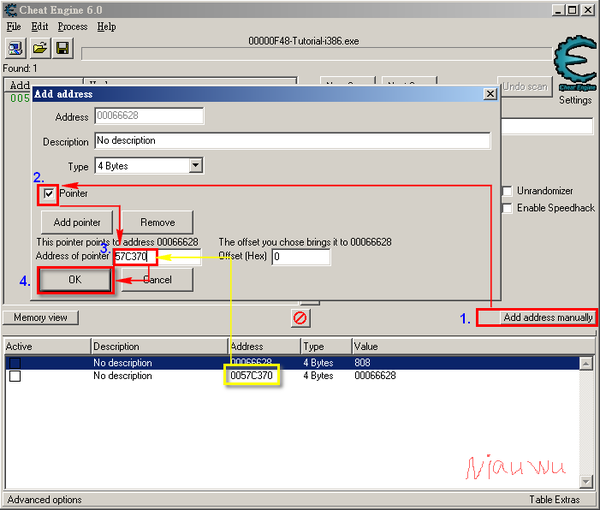This screenshot has width=600, height=510.
Task: Select address cell 0057C370
Action: pos(251,375)
